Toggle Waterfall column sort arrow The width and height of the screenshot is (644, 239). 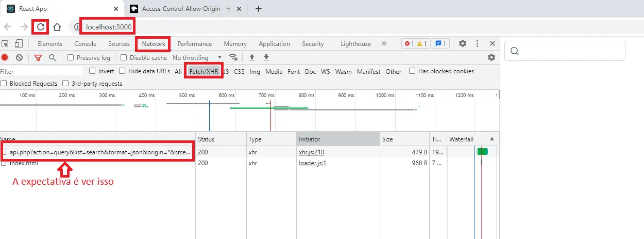[492, 139]
